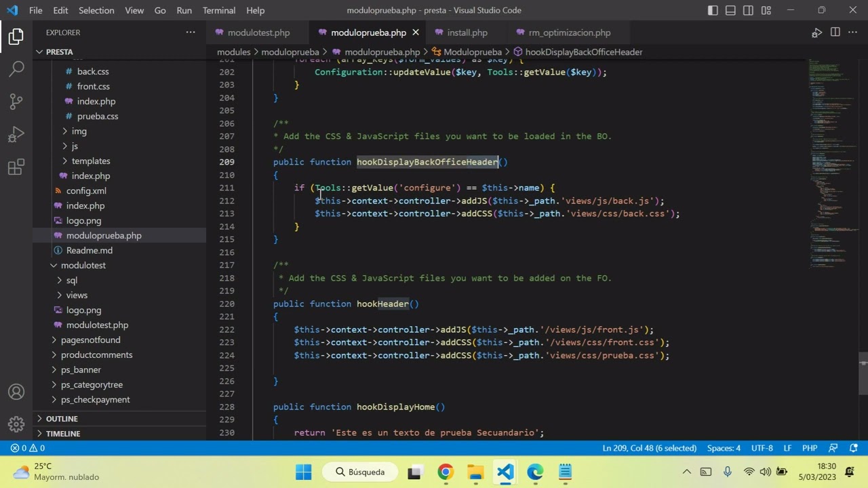Change encoding via UTF-8 status item
Image resolution: width=868 pixels, height=488 pixels.
click(x=762, y=448)
